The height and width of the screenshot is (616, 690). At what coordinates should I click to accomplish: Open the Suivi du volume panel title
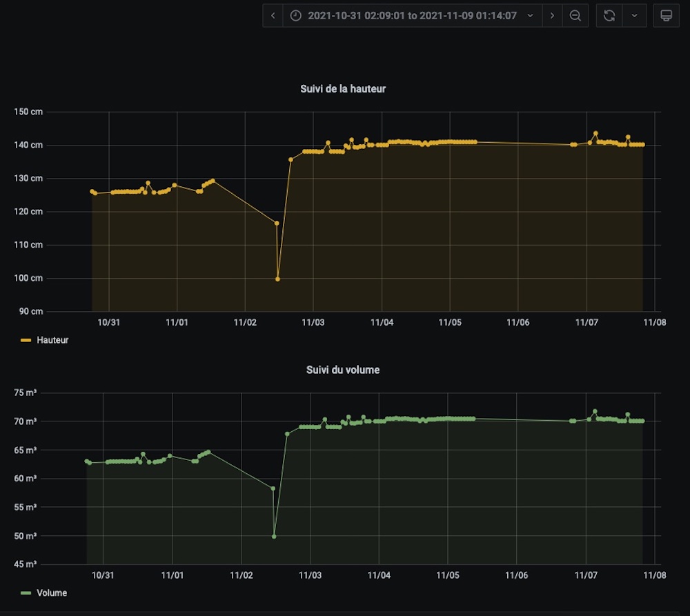(343, 370)
